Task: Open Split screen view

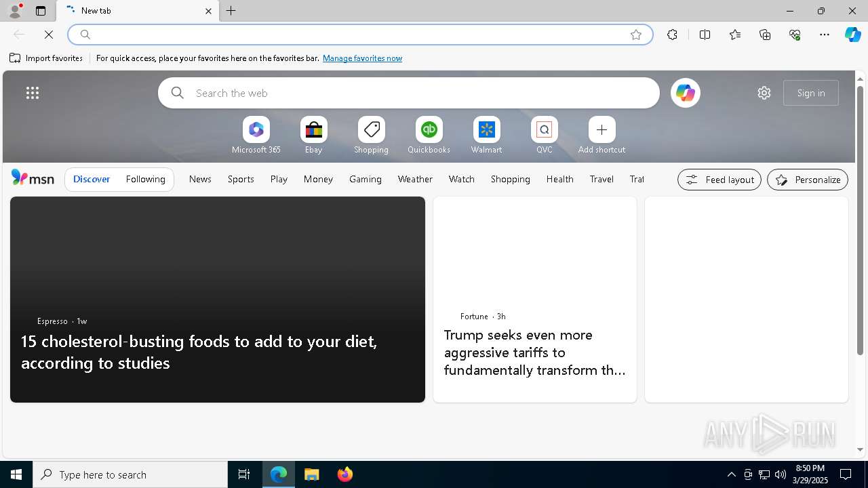Action: point(705,35)
